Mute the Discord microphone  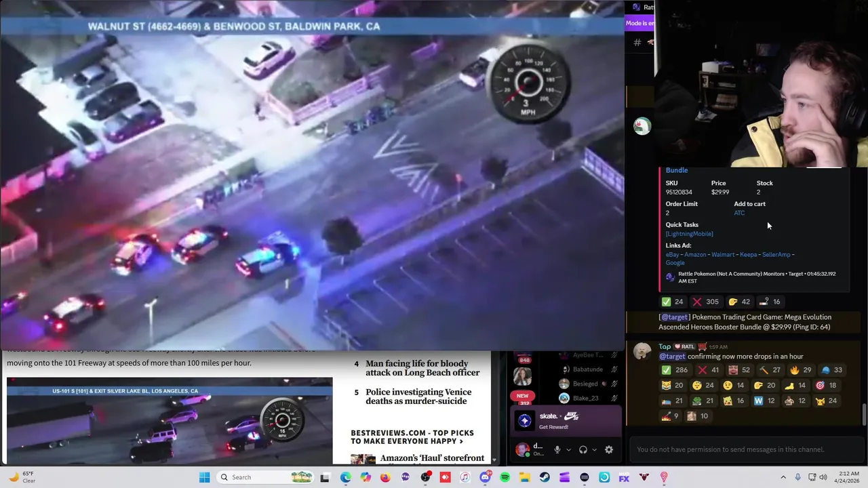coord(557,449)
